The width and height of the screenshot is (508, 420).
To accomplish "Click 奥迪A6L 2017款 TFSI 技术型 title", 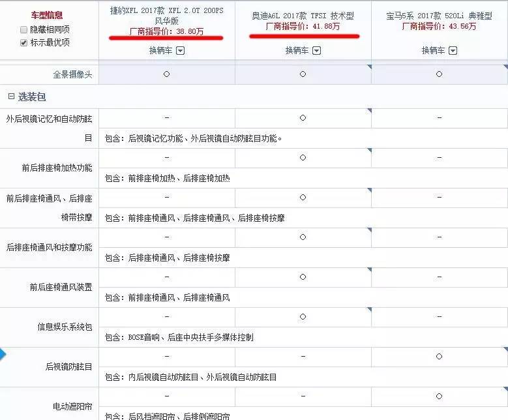I will coord(303,16).
